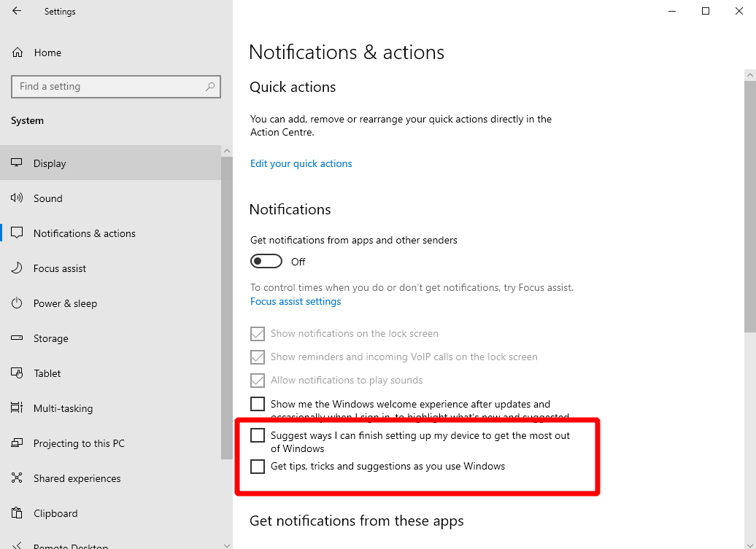Click the Shared experiences icon

(x=17, y=478)
